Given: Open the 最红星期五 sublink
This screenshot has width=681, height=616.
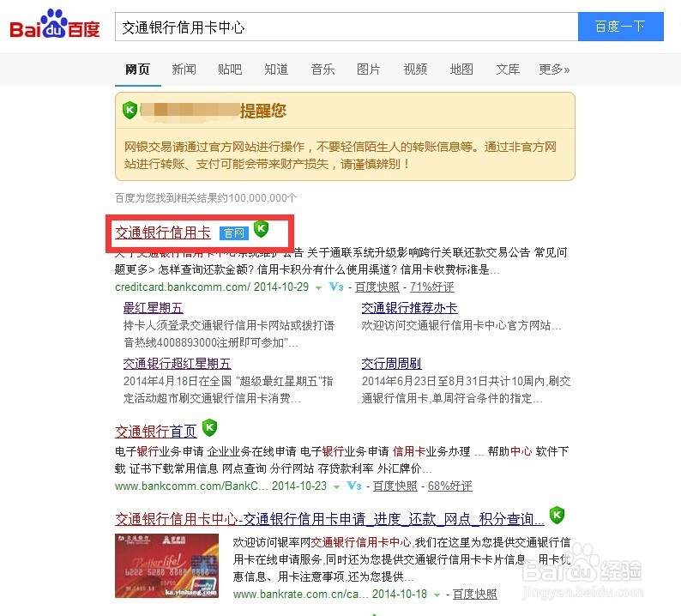Looking at the screenshot, I should coord(153,308).
